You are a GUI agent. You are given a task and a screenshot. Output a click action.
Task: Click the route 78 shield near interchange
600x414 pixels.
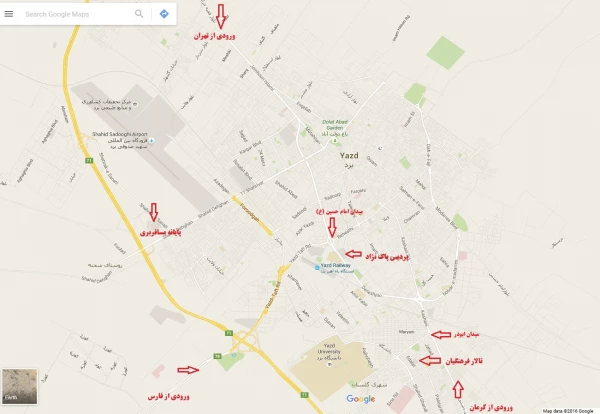217,356
